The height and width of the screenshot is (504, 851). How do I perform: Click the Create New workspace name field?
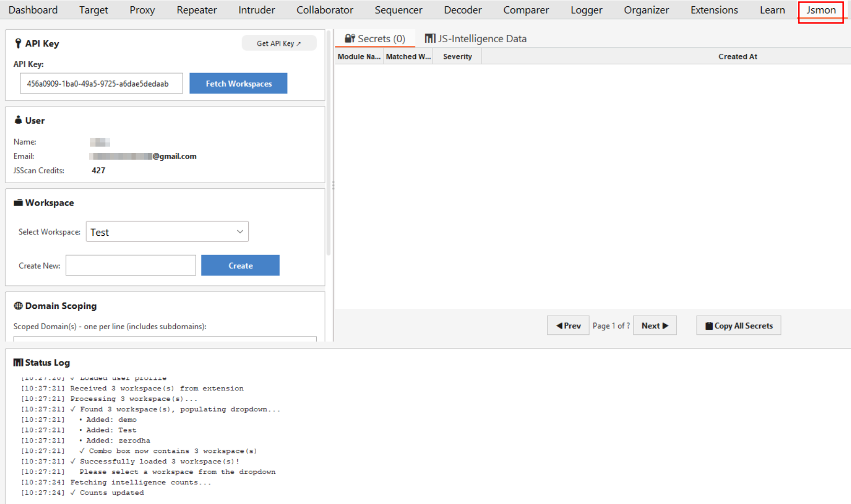pyautogui.click(x=130, y=266)
